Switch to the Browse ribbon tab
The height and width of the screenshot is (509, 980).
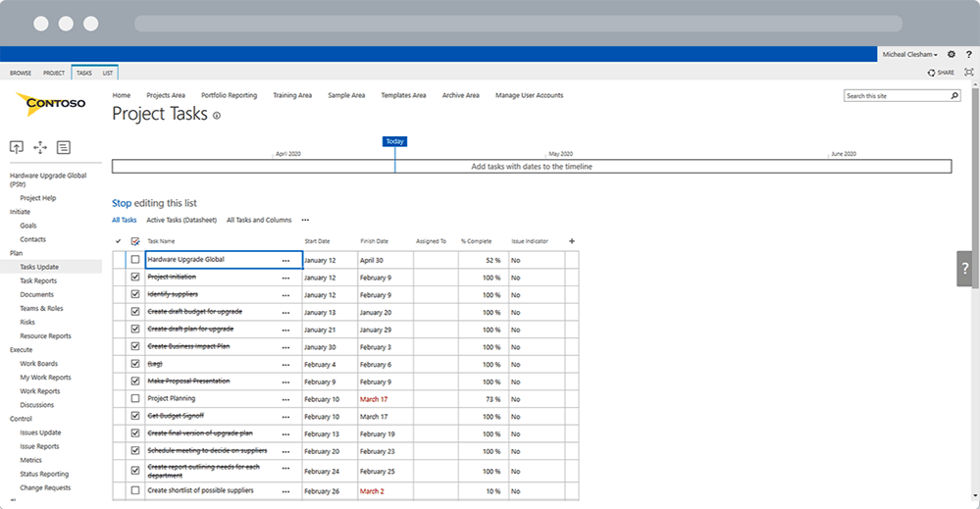pyautogui.click(x=21, y=73)
